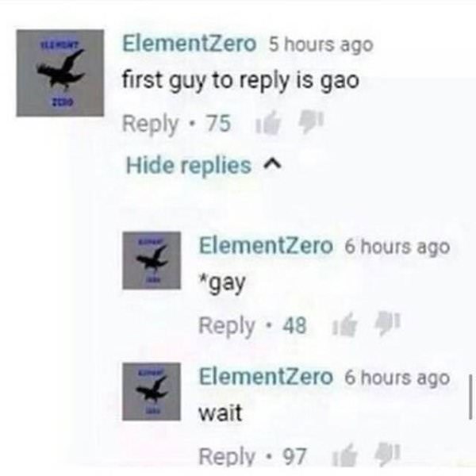Screen dimensions: 476x476
Task: Click avatar next to '*gay' reply
Action: pyautogui.click(x=152, y=260)
